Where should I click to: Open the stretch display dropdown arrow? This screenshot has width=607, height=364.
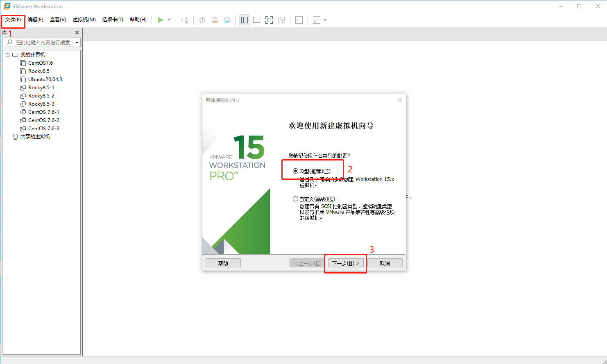pos(325,20)
